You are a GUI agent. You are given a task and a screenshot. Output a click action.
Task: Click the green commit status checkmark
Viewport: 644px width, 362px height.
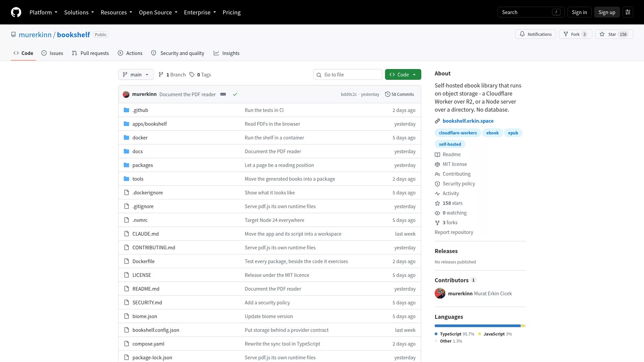(x=235, y=94)
